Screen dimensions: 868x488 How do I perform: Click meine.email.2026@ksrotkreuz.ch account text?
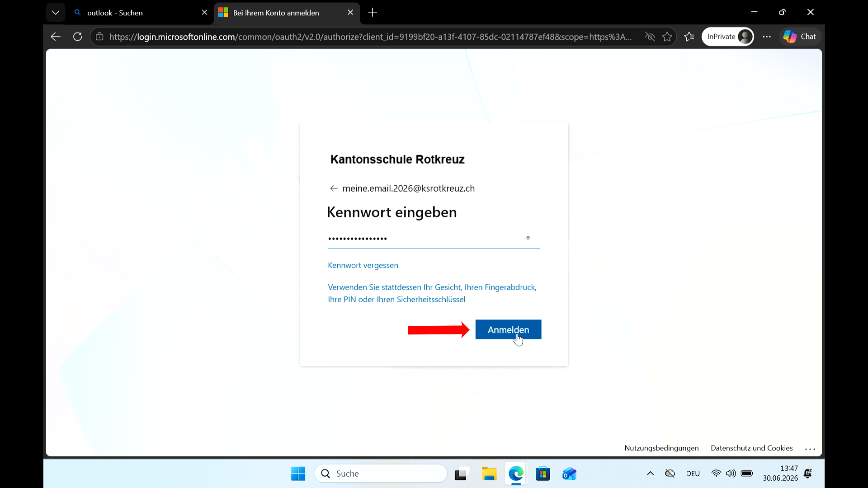(x=409, y=188)
